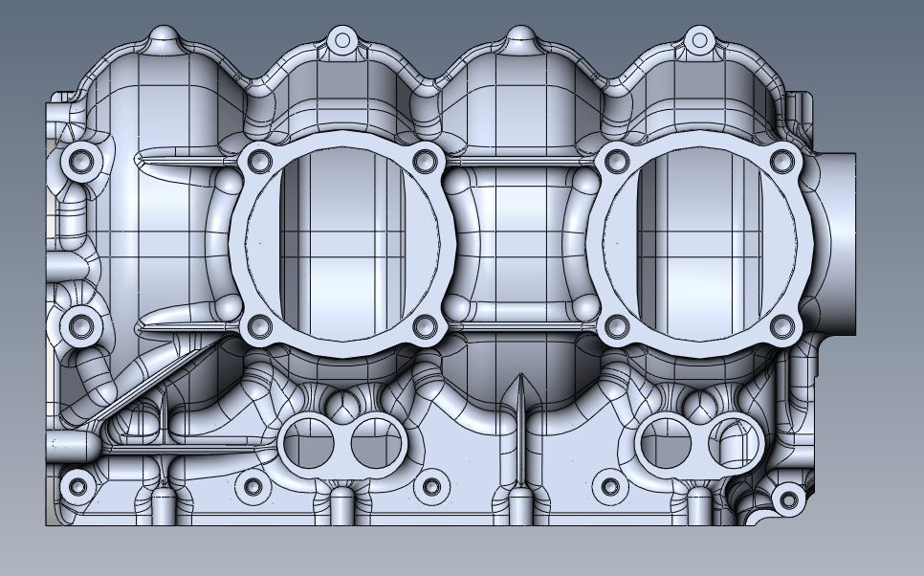Select the upper bolt boss on left edge

(x=80, y=161)
